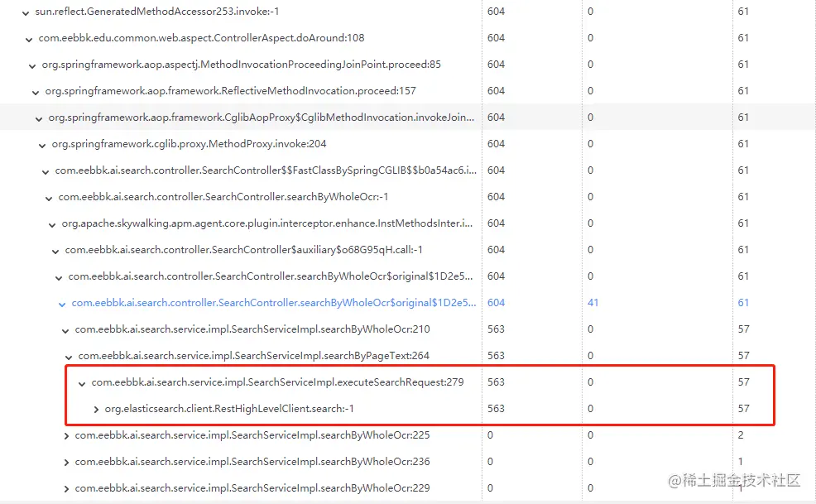Collapse the sun.reflect.GeneratedMethodAccessor253.invoke node
This screenshot has height=504, width=816.
click(26, 12)
